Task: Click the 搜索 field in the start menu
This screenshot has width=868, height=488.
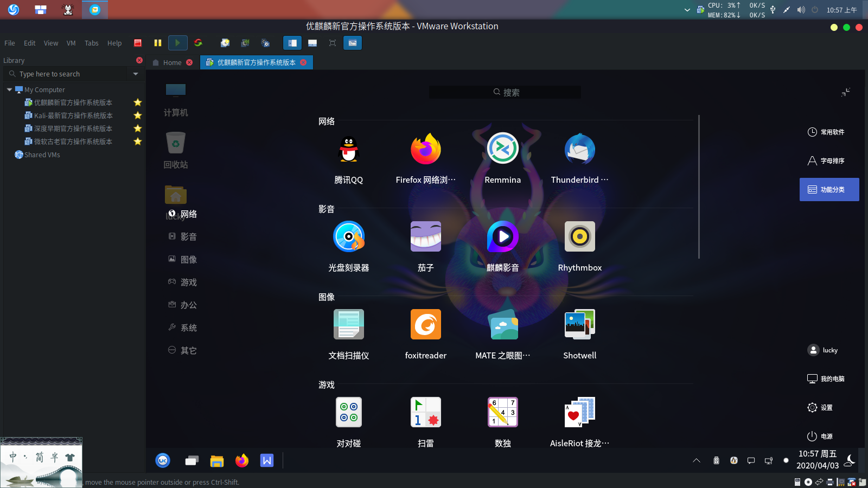Action: point(505,92)
